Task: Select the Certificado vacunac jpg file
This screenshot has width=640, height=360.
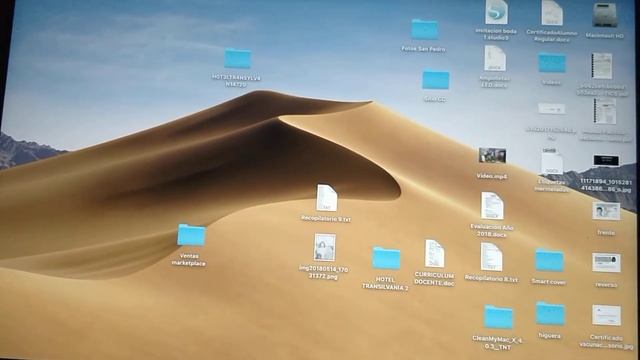Action: pos(607,315)
